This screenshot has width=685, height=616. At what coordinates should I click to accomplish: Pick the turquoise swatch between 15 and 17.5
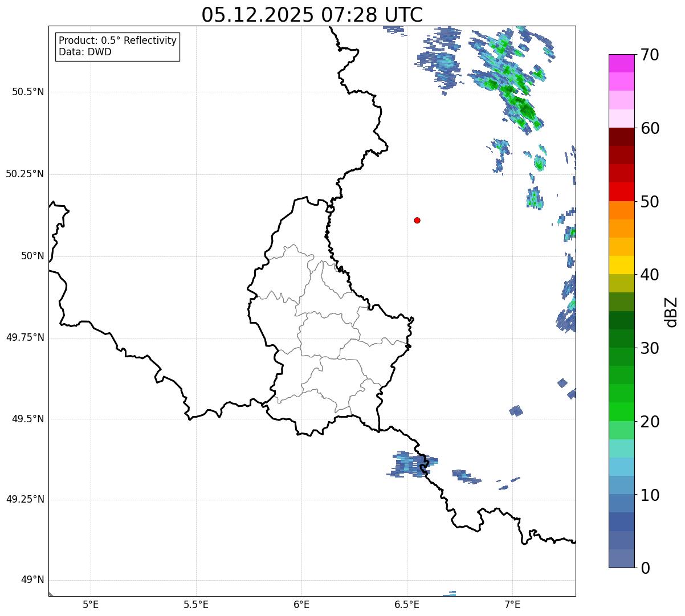621,448
